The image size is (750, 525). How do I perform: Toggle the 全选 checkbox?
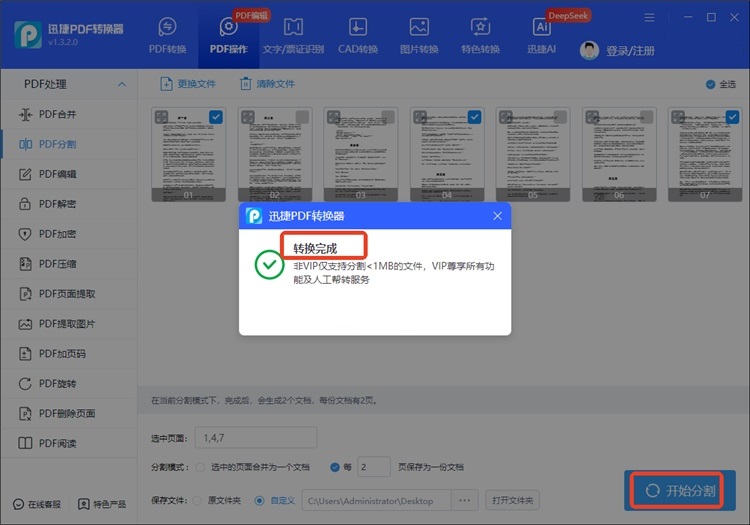coord(710,85)
